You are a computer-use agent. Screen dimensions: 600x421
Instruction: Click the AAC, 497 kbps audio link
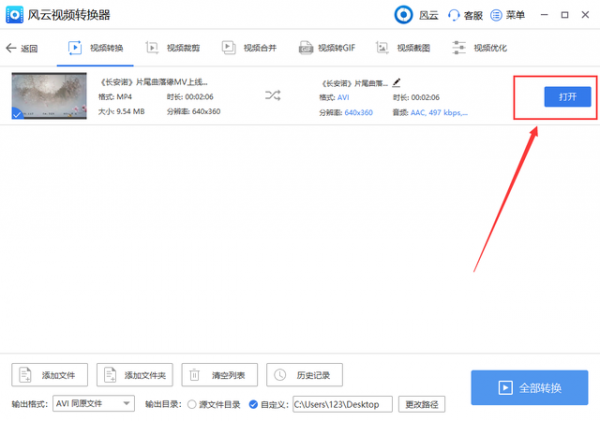[439, 113]
